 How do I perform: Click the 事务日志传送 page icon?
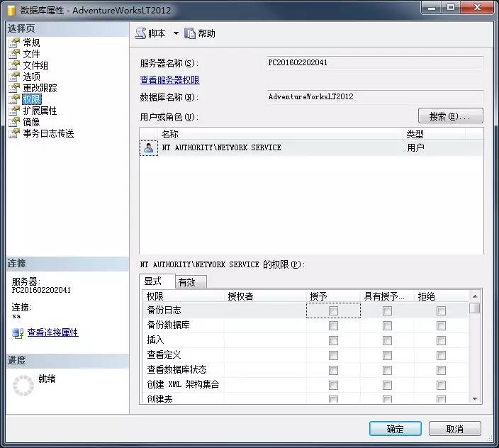pyautogui.click(x=14, y=133)
